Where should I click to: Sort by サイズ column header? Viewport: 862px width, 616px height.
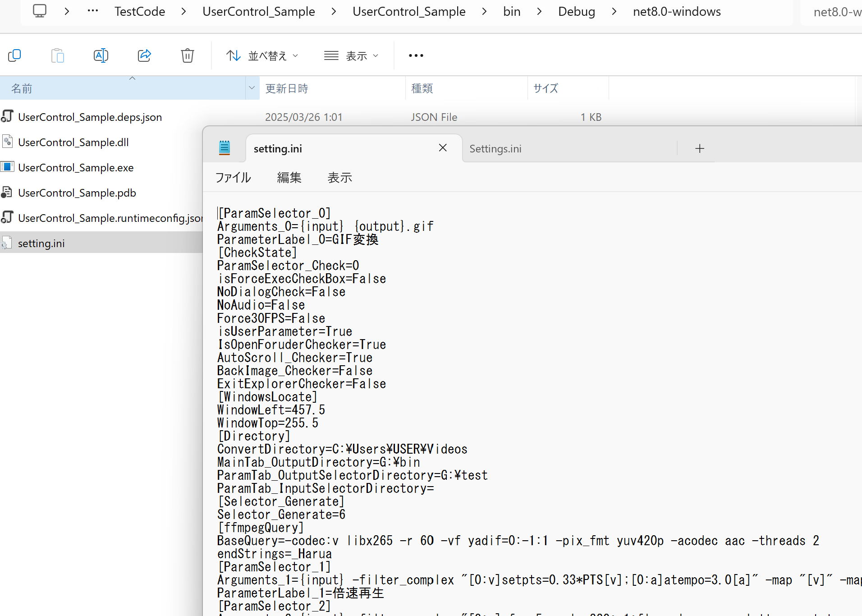pos(568,88)
